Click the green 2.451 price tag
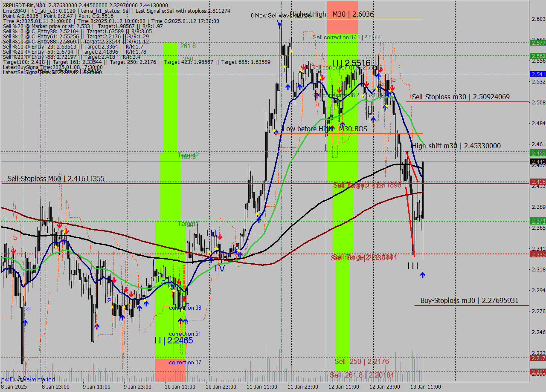The width and height of the screenshot is (546, 392). tap(537, 153)
